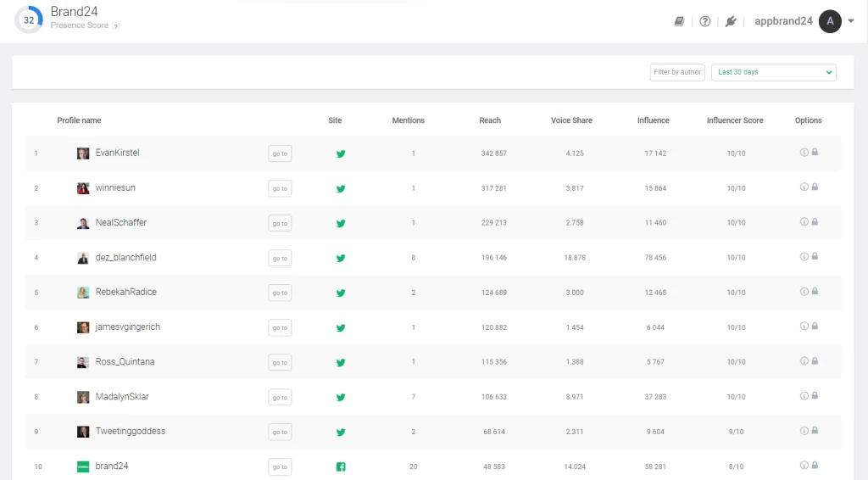The width and height of the screenshot is (868, 480).
Task: Click the go to button for Ross_Quintana
Action: click(x=280, y=363)
